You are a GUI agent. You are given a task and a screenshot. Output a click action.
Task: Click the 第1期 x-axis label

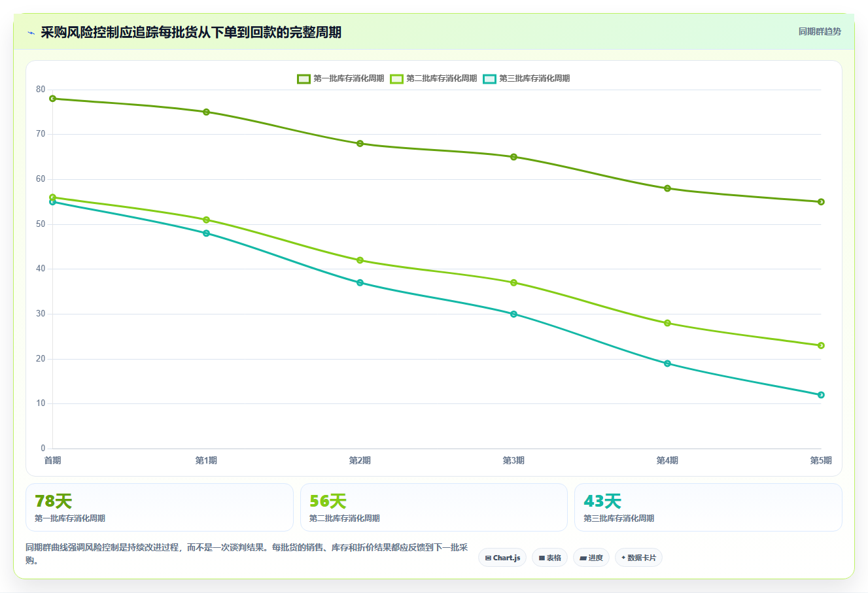[206, 461]
